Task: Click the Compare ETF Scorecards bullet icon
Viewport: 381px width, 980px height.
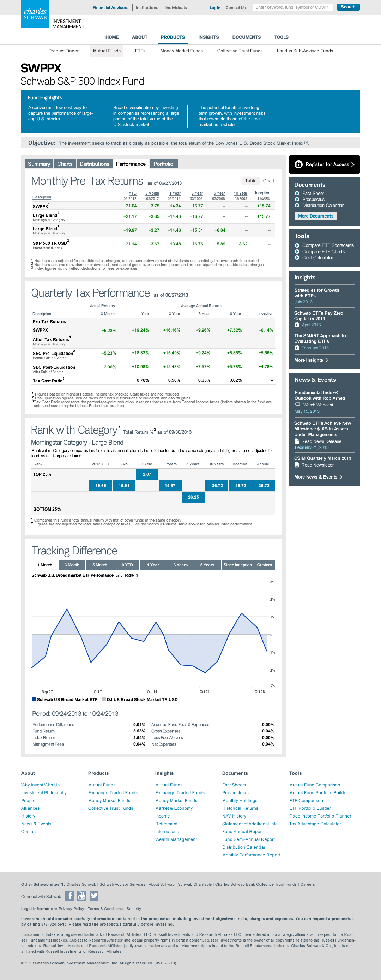Action: (297, 245)
